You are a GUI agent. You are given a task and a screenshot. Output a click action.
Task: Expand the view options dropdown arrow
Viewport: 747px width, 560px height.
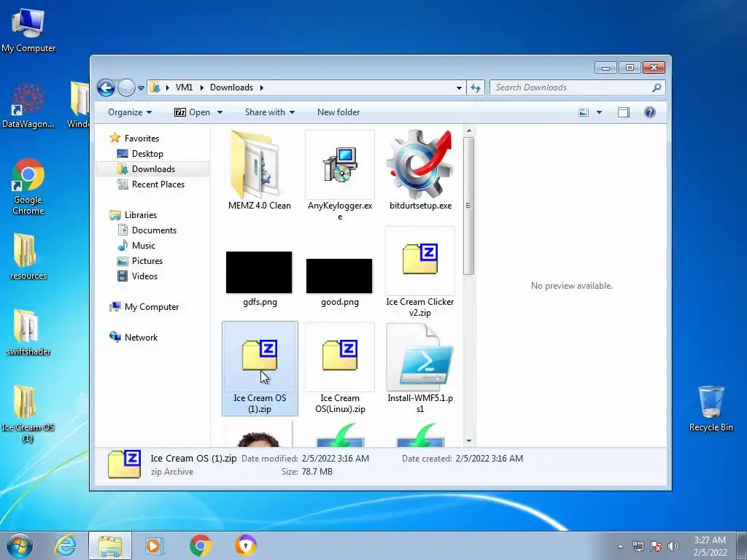click(x=599, y=112)
